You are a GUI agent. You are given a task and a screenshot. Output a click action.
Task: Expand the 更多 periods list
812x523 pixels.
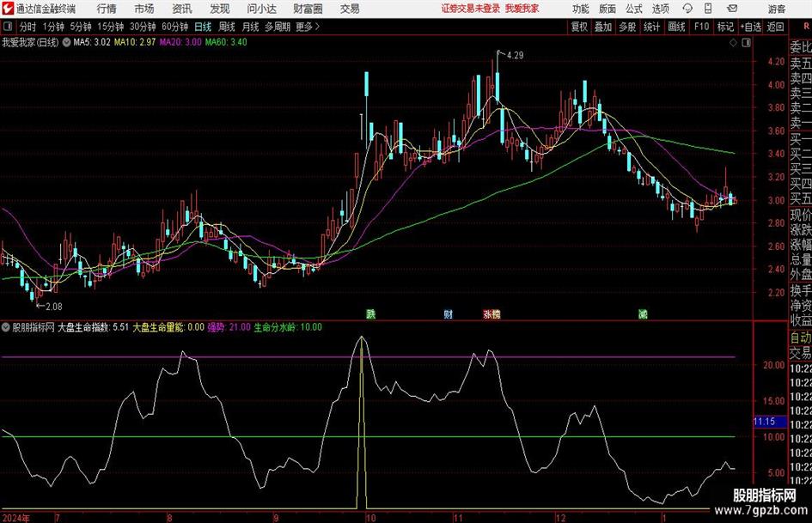coord(308,27)
